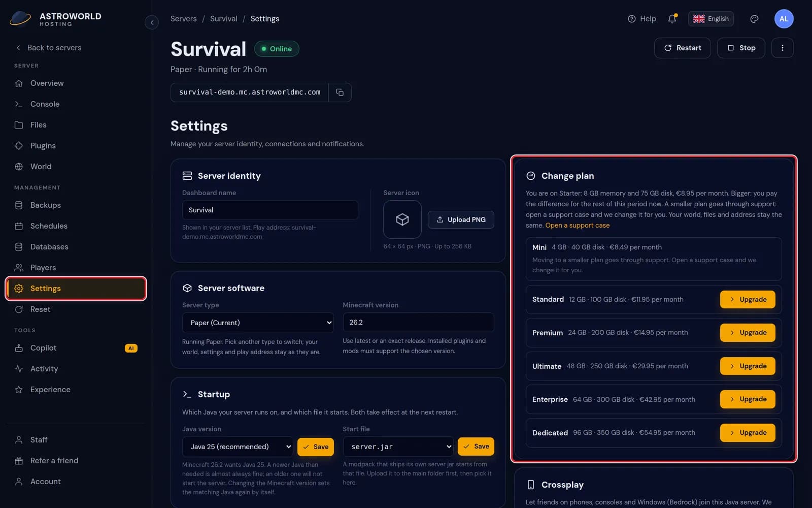Open the World section
Image resolution: width=812 pixels, height=508 pixels.
pyautogui.click(x=76, y=167)
